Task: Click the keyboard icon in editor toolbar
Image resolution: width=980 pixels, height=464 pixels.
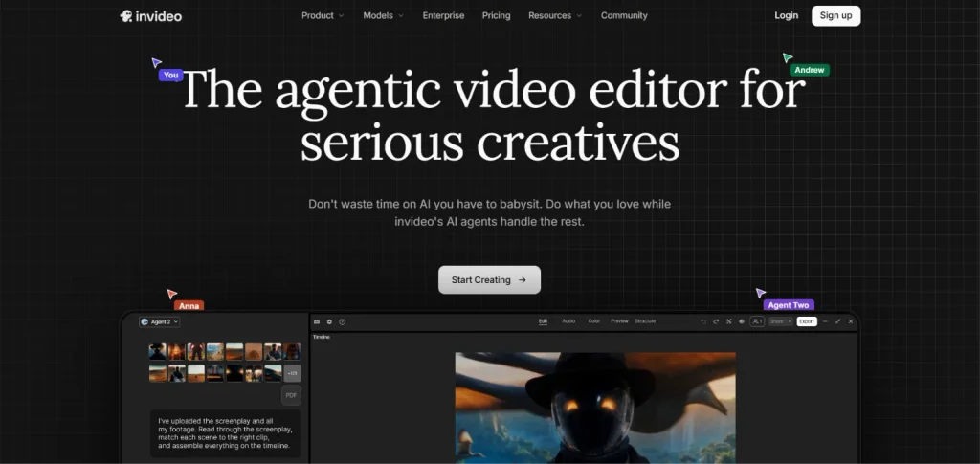Action: 317,321
